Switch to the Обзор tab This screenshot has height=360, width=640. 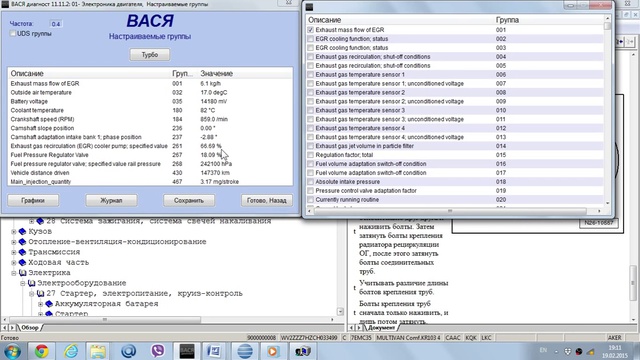pos(30,328)
